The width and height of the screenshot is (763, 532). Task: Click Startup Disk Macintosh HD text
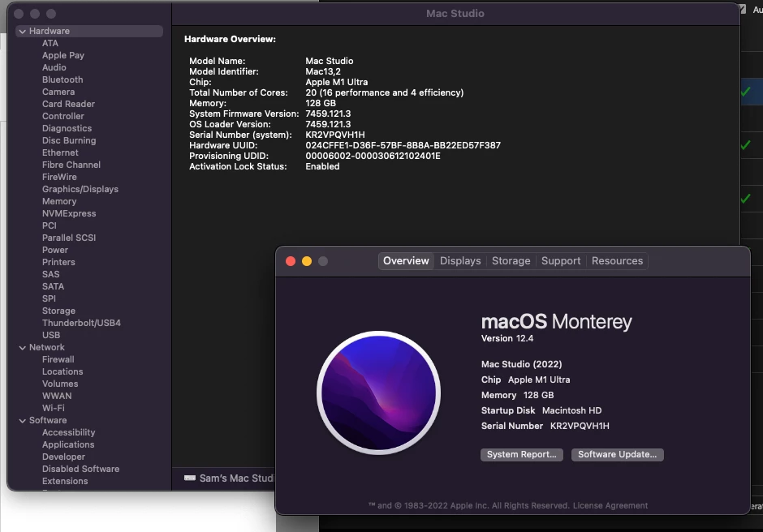[x=541, y=410]
